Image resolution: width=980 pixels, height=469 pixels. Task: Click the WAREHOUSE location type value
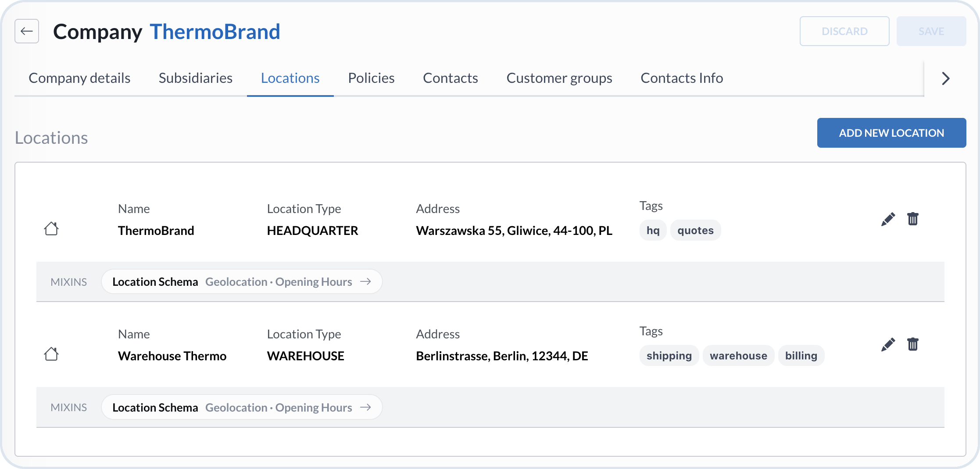point(305,356)
